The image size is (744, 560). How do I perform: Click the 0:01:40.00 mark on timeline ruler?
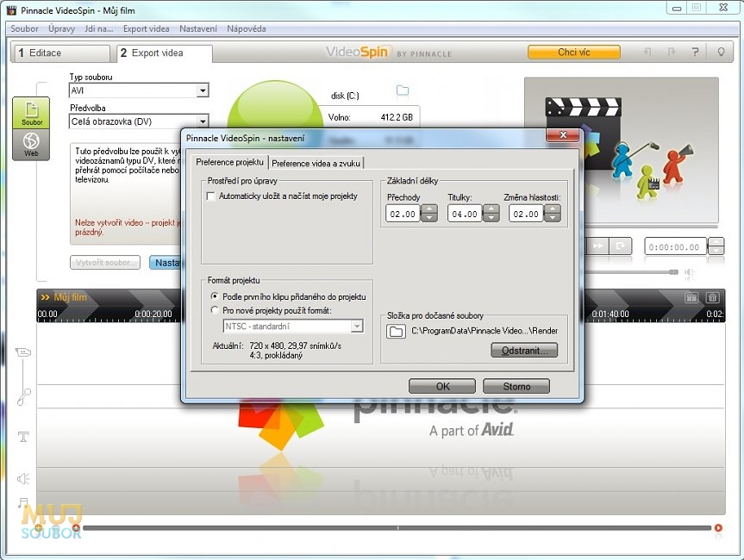pos(610,314)
